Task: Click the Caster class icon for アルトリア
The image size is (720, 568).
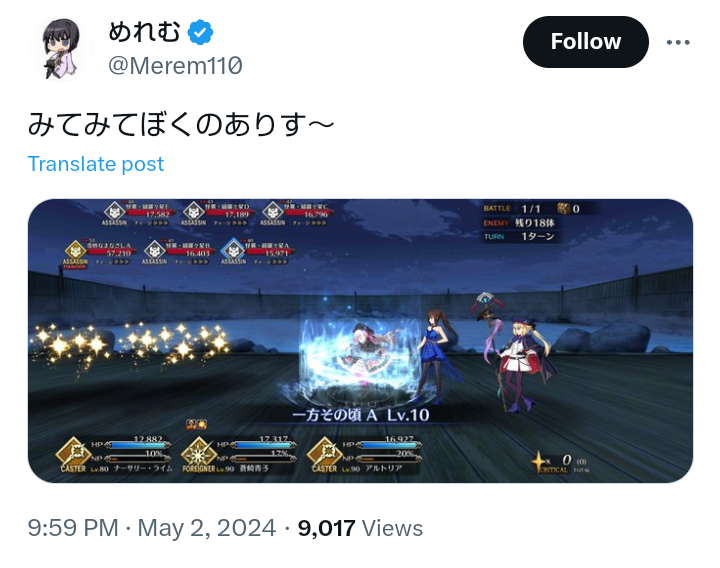Action: 324,454
